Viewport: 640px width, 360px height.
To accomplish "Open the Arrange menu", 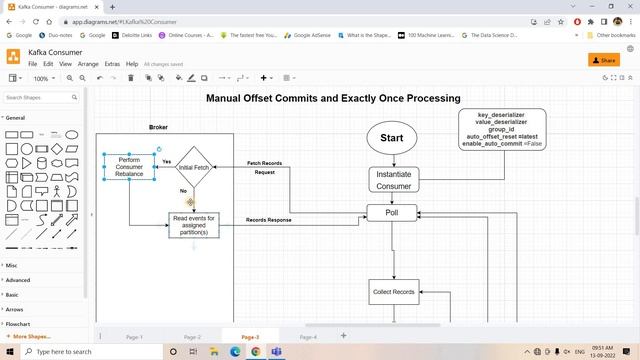I will tap(88, 64).
